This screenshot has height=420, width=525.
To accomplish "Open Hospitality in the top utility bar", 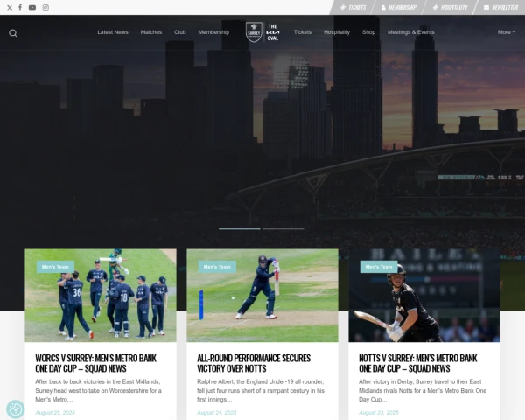I will pos(450,7).
